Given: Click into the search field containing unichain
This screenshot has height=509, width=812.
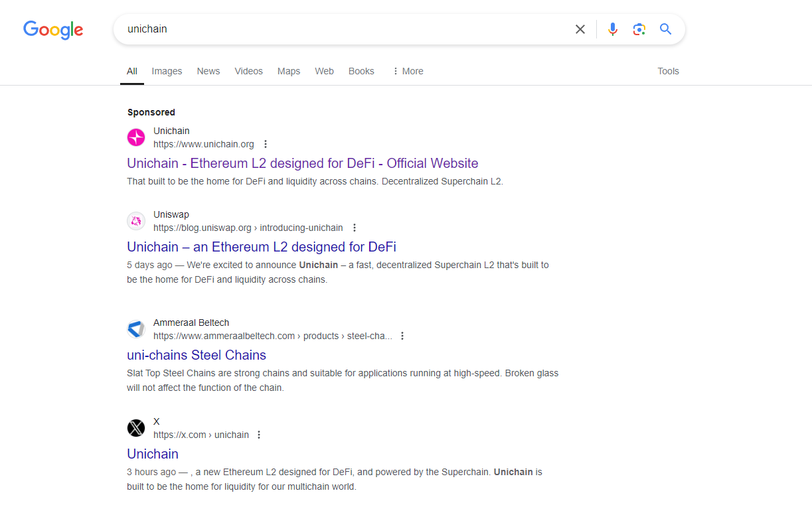Looking at the screenshot, I should click(332, 29).
